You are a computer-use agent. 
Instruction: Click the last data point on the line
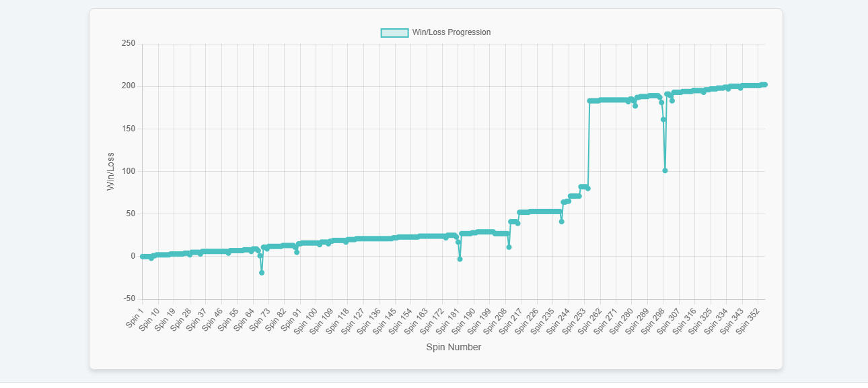coord(765,85)
